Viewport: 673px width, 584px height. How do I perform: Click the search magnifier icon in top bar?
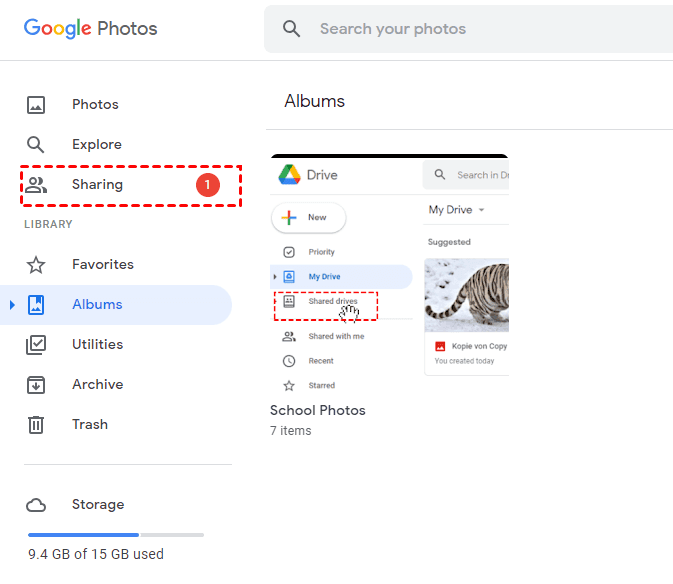coord(292,29)
